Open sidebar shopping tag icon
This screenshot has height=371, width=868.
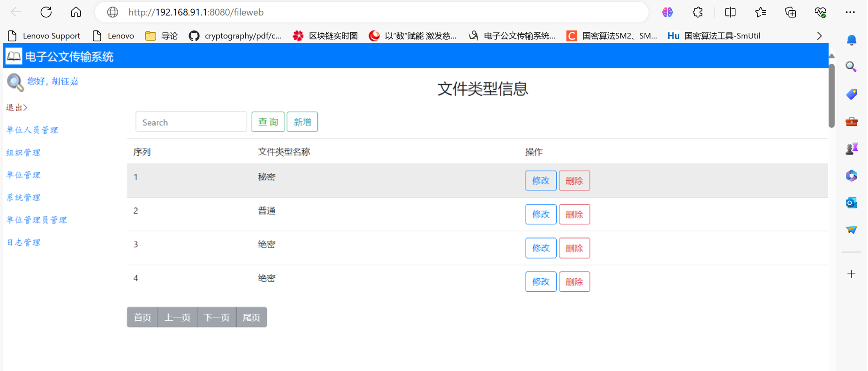pos(852,94)
